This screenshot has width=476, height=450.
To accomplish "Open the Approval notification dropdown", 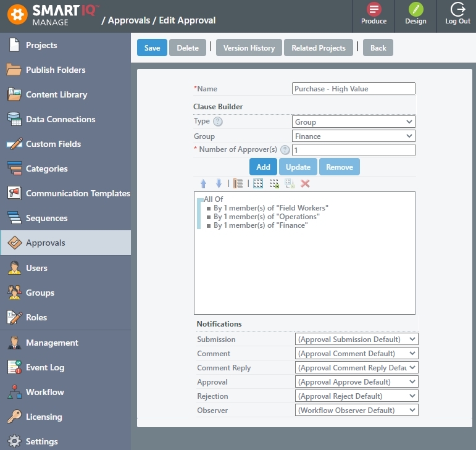I will coord(356,381).
